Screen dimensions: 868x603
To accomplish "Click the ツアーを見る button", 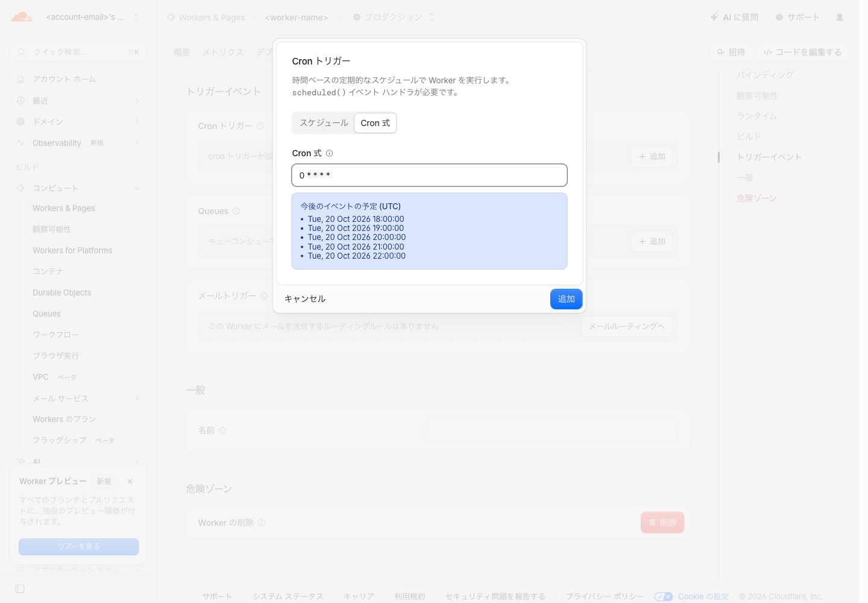I will pyautogui.click(x=79, y=546).
